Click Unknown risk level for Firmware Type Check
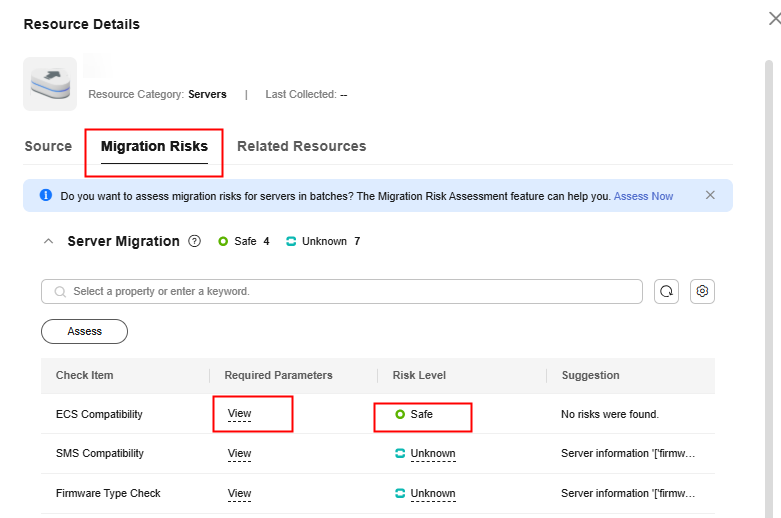 tap(432, 494)
